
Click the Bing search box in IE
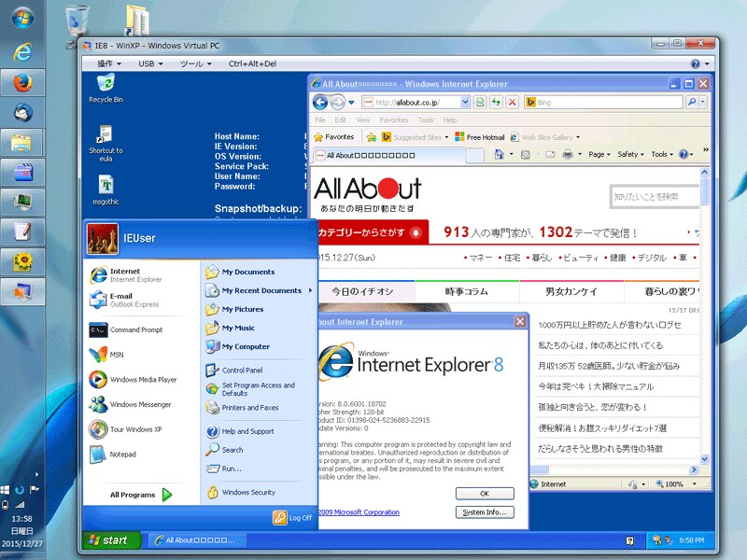coord(603,102)
